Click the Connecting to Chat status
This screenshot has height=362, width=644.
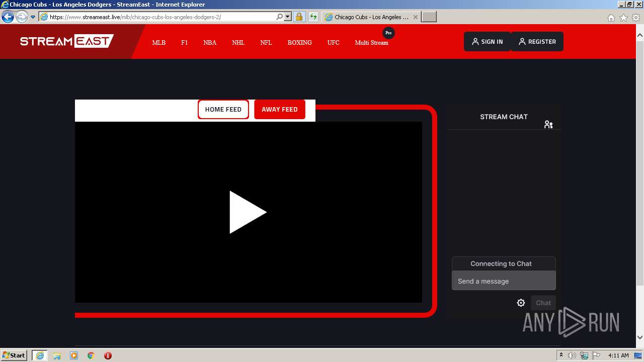click(501, 263)
